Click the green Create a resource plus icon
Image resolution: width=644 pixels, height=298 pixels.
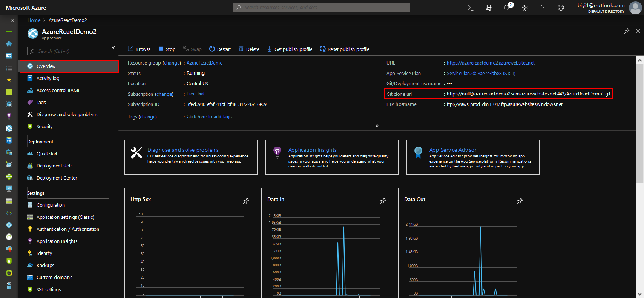click(x=9, y=32)
